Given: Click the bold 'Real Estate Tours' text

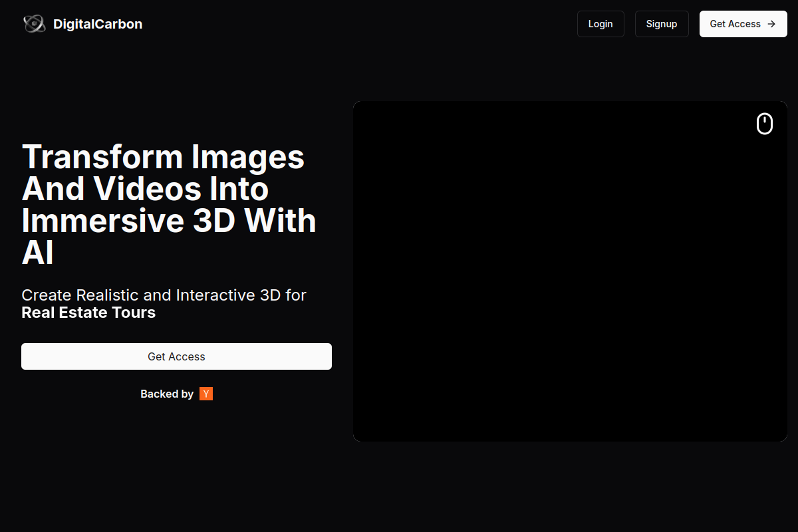Looking at the screenshot, I should click(88, 313).
